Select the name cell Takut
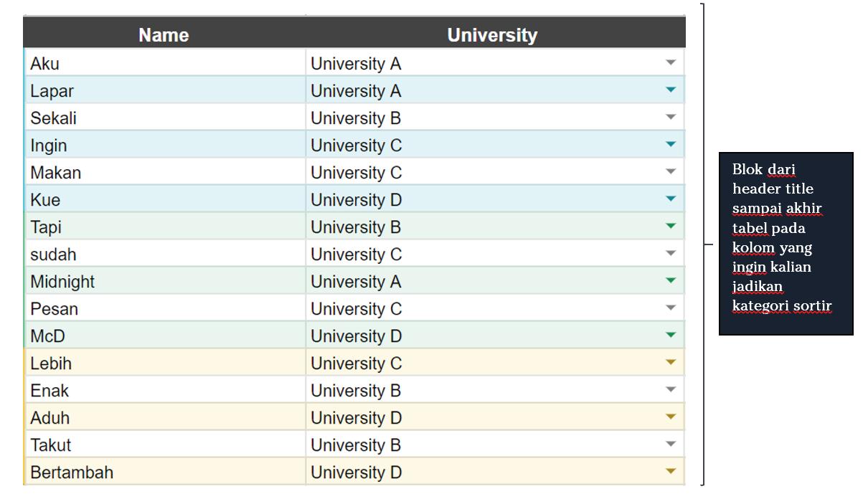Viewport: 863px width, 504px height. click(164, 445)
